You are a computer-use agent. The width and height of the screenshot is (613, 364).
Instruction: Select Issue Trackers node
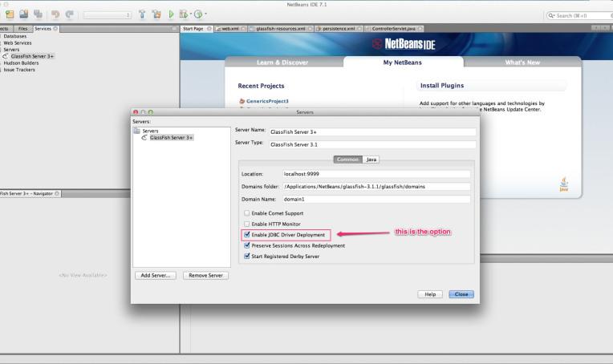point(19,70)
